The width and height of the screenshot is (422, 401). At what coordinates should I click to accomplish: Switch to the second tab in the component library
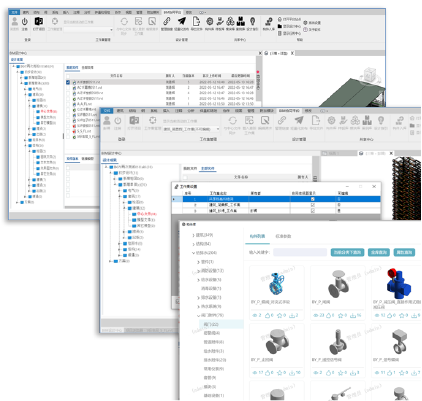point(283,236)
